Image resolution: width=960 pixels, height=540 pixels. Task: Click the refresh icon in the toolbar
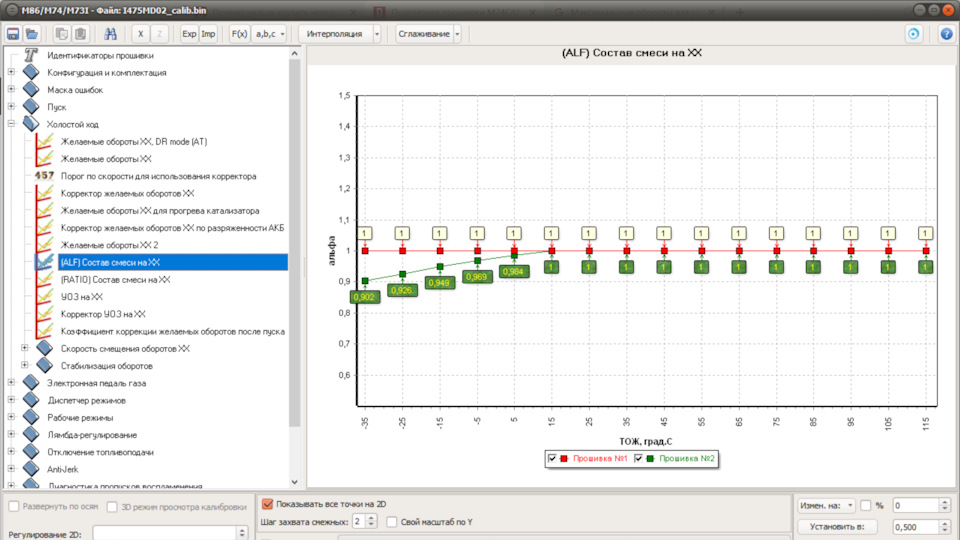coord(913,34)
